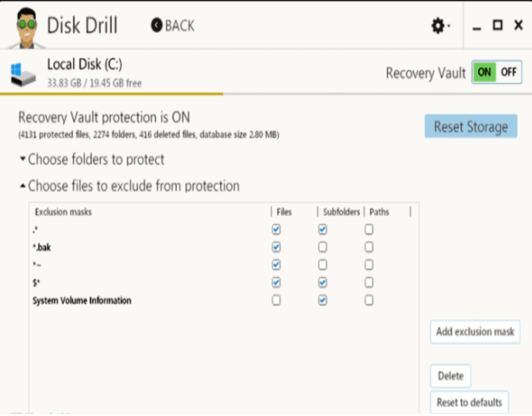Click the disk usage progress bar

click(266, 94)
